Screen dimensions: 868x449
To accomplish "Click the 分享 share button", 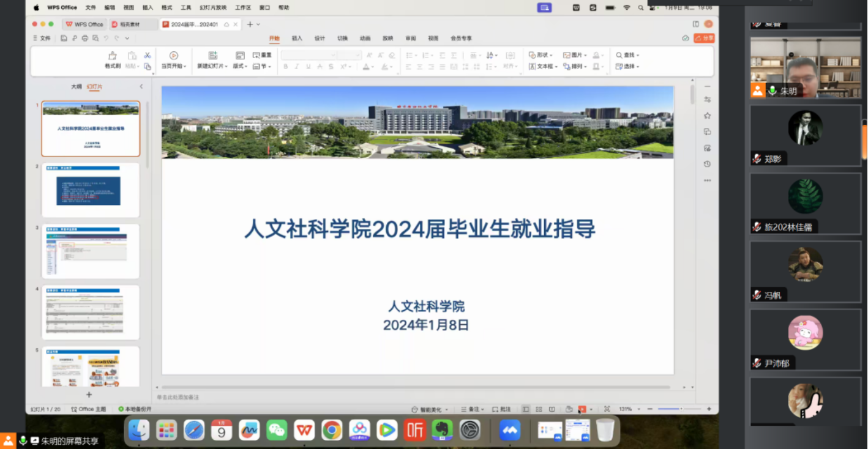I will pyautogui.click(x=704, y=38).
